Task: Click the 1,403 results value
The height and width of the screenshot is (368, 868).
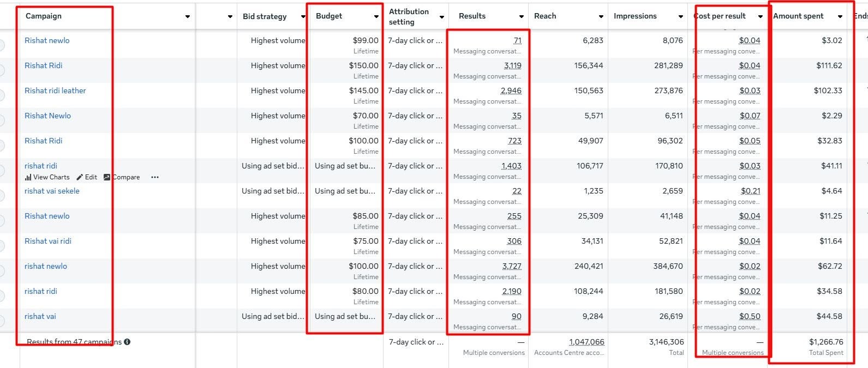Action: tap(511, 166)
